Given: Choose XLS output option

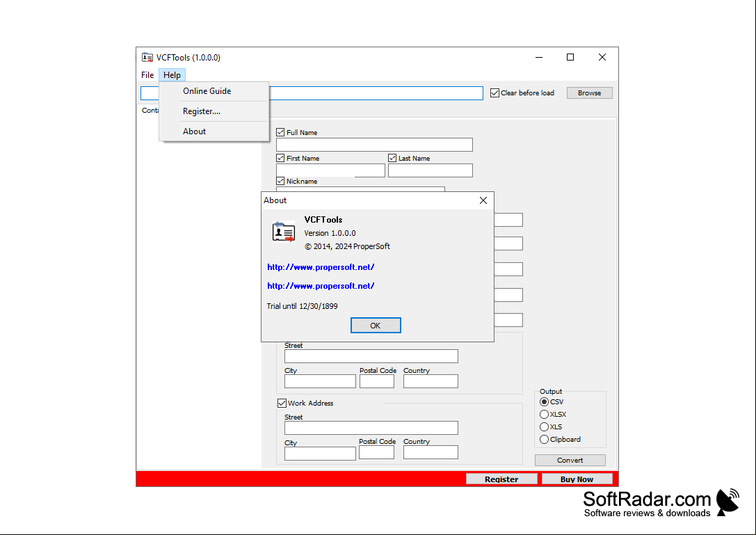Looking at the screenshot, I should point(545,427).
